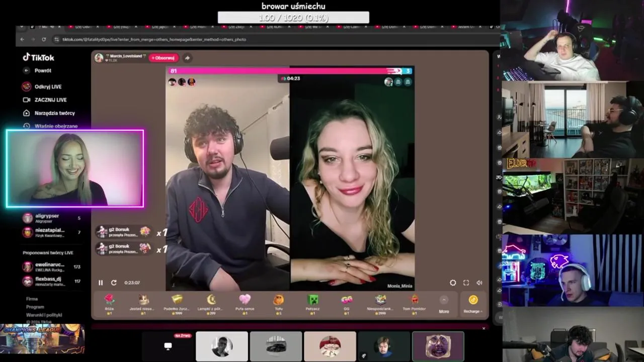644x362 pixels.
Task: Click the Powrót back arrow
Action: [27, 71]
